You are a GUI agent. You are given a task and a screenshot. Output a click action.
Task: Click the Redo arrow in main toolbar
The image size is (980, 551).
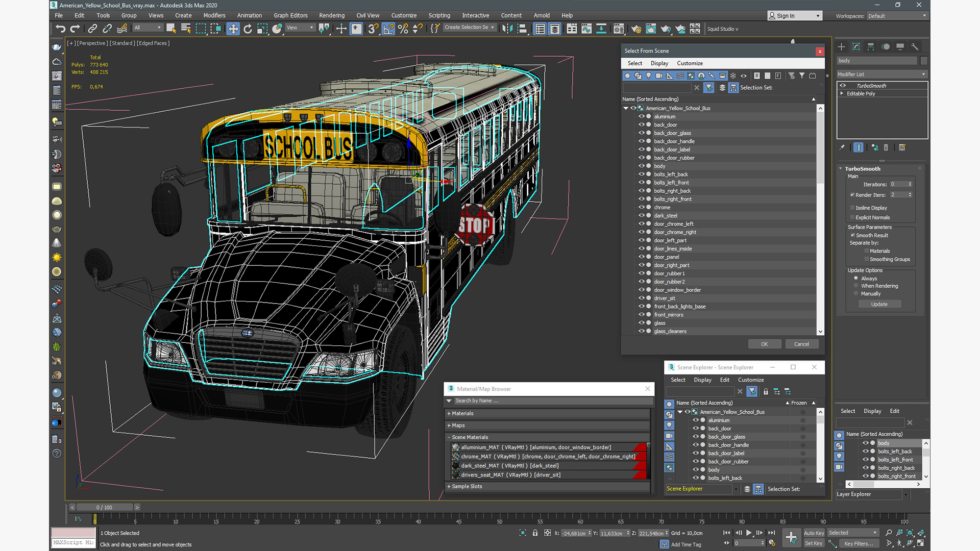(75, 29)
